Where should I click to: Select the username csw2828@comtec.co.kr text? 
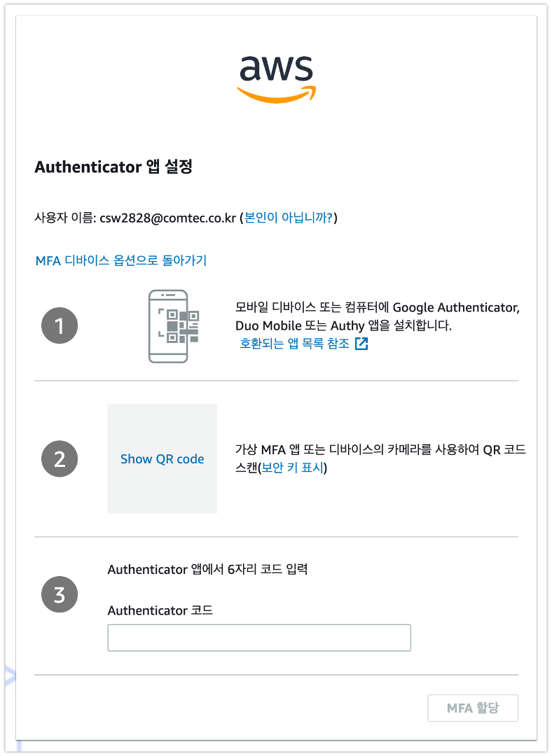168,218
